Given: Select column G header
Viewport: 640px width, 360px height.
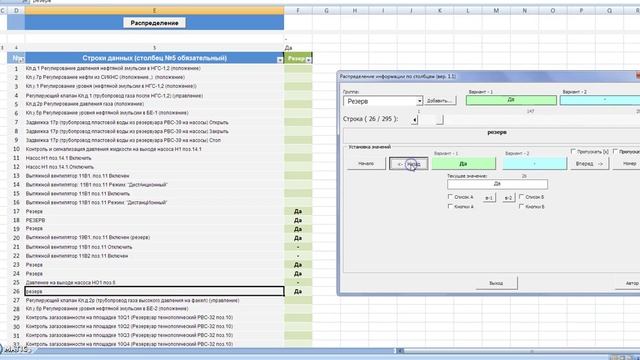Looking at the screenshot, I should pyautogui.click(x=326, y=11).
